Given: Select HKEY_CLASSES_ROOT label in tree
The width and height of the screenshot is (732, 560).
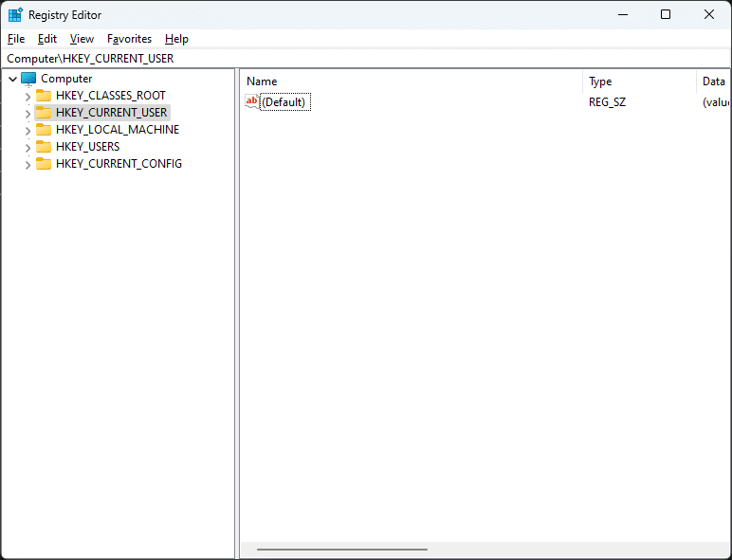Looking at the screenshot, I should coord(111,95).
